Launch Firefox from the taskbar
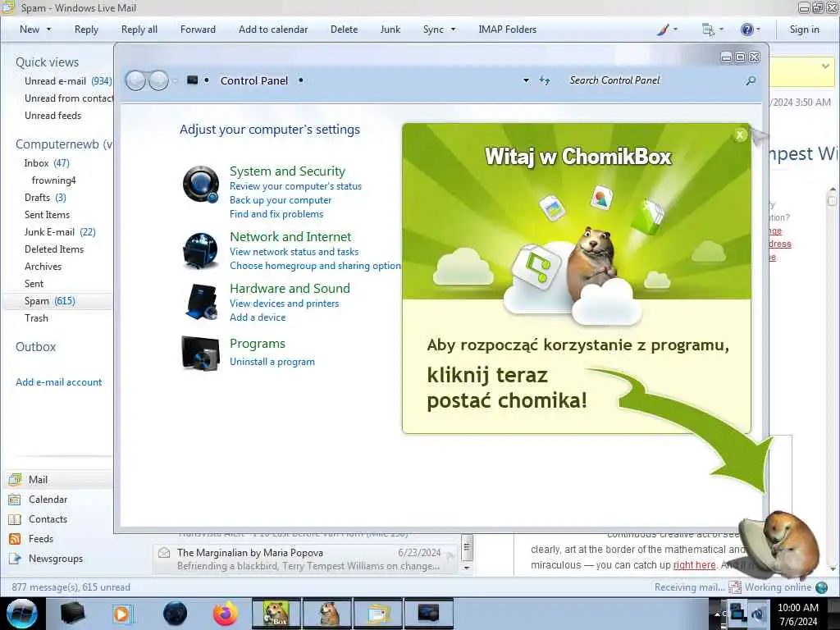Viewport: 840px width, 630px height. 225,614
